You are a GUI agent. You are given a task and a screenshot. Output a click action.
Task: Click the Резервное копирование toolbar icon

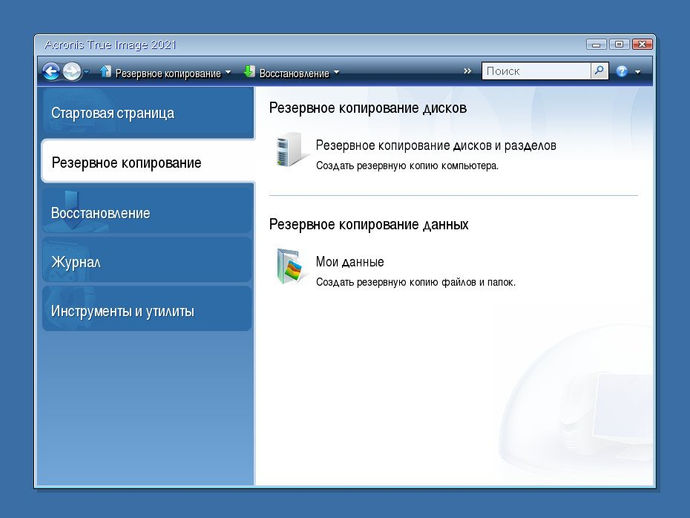pyautogui.click(x=106, y=71)
